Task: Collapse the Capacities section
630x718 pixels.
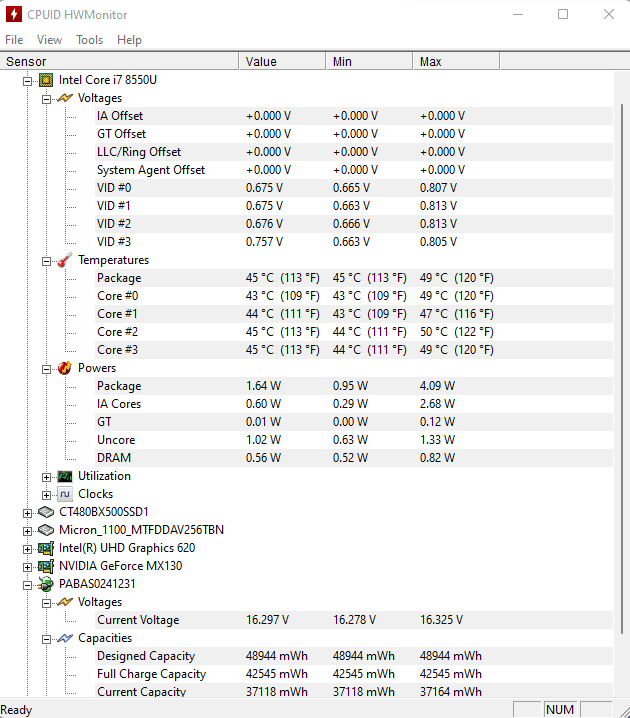Action: [46, 640]
